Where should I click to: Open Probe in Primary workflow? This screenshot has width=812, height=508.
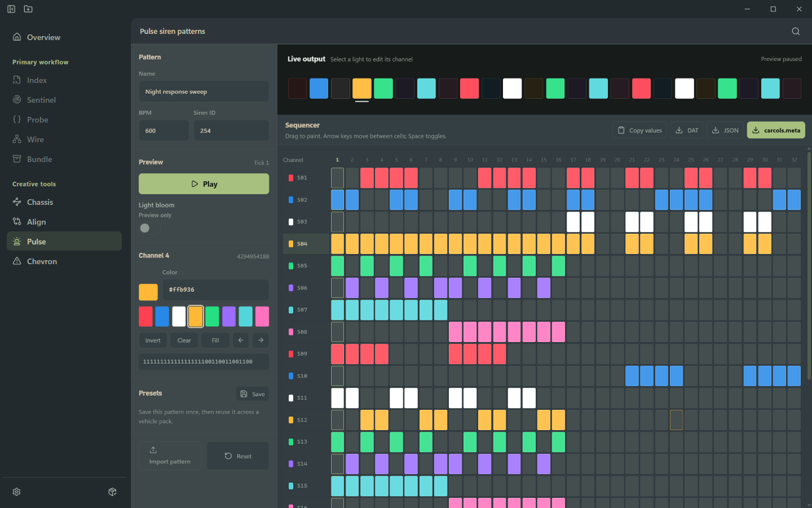[64, 120]
